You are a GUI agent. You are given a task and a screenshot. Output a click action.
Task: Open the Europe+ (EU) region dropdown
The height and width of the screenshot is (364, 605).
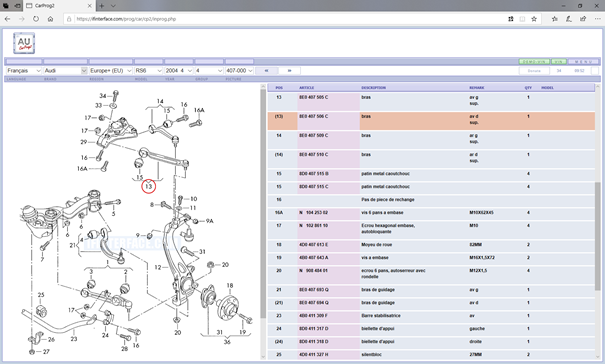coord(111,71)
